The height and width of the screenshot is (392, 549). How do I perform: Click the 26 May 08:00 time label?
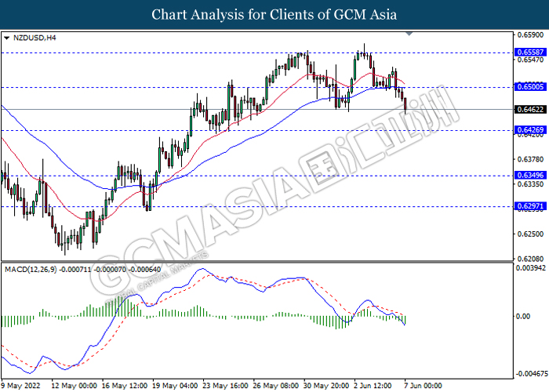(x=276, y=386)
